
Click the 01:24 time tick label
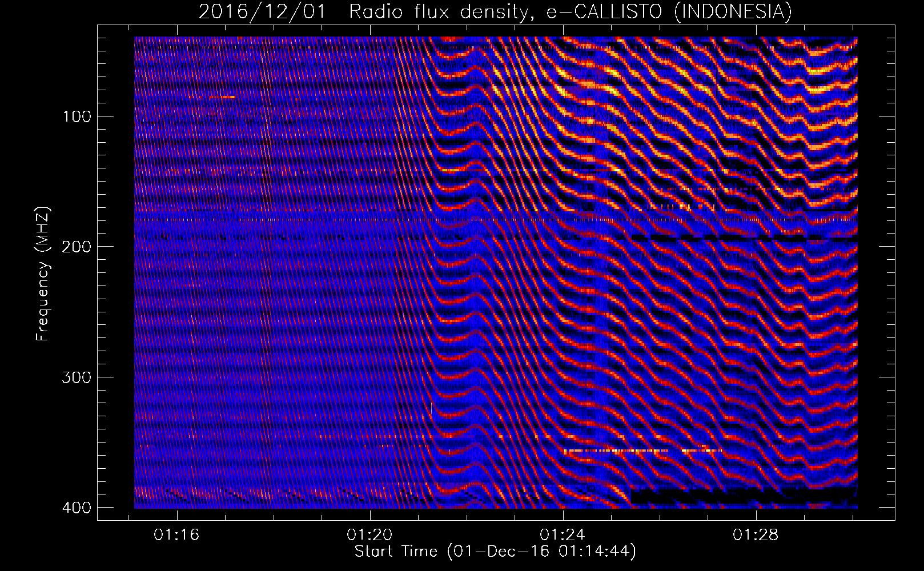tap(563, 535)
